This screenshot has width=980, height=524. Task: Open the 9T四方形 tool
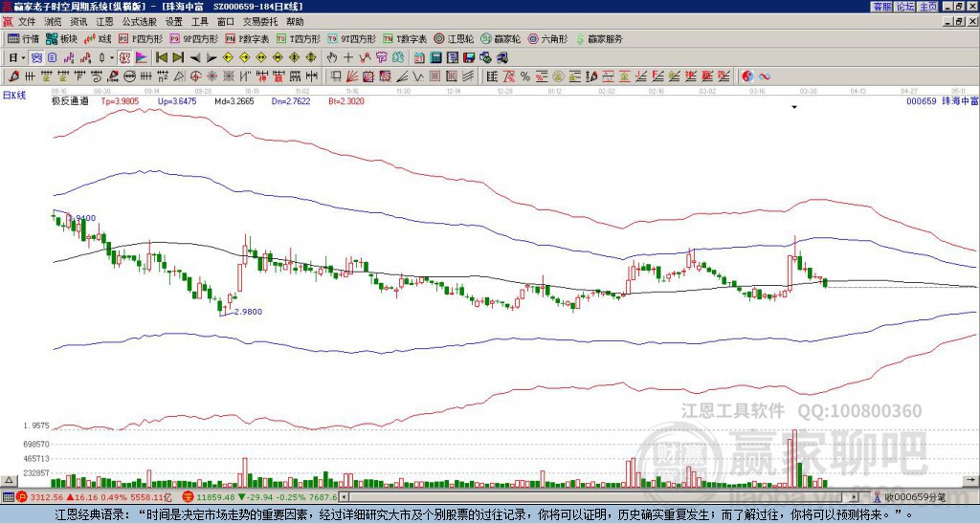[x=352, y=38]
